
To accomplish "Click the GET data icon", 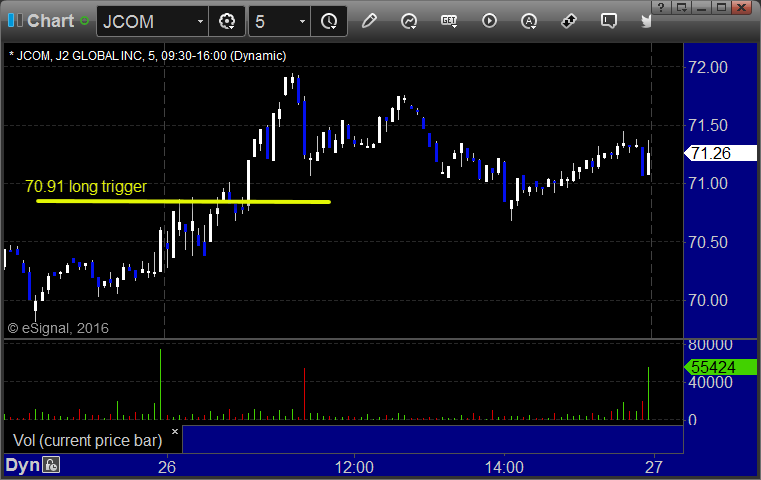I will pyautogui.click(x=449, y=21).
